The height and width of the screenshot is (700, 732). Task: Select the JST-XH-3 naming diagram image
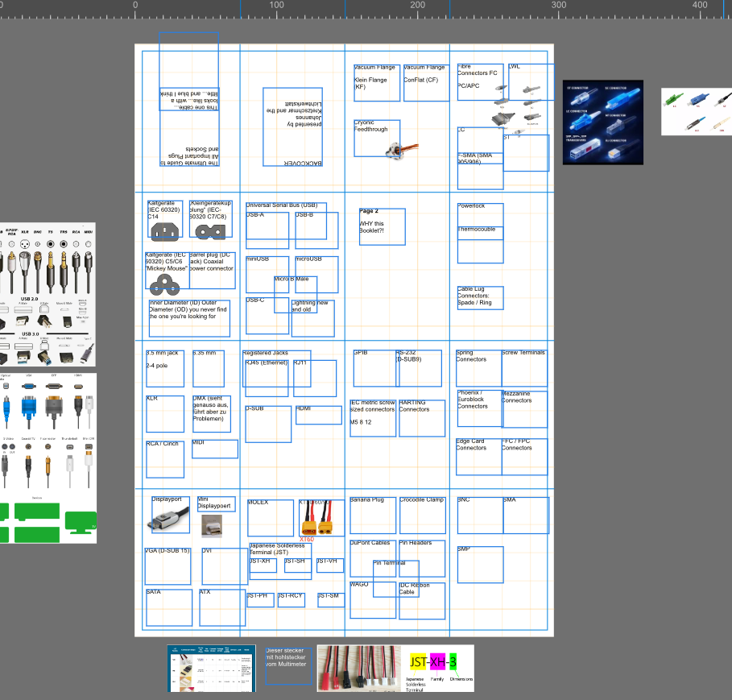tap(438, 669)
